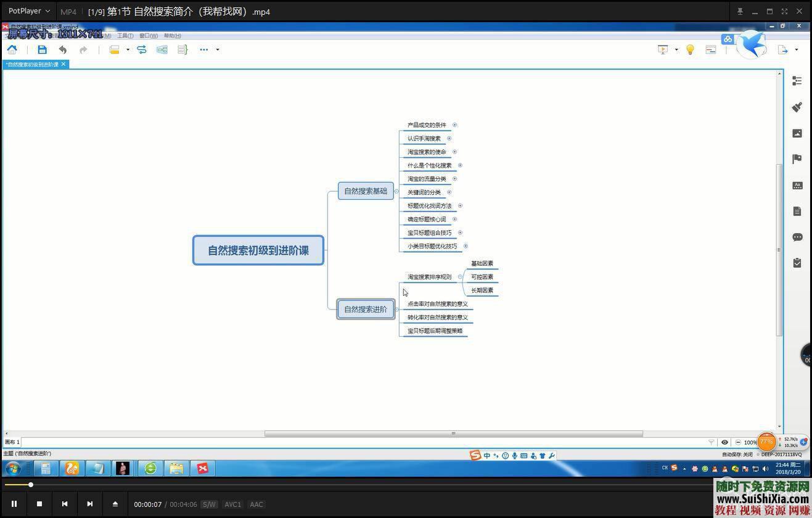This screenshot has width=812, height=518.
Task: Expand the 产品成交的条件 subtopic
Action: pos(455,125)
